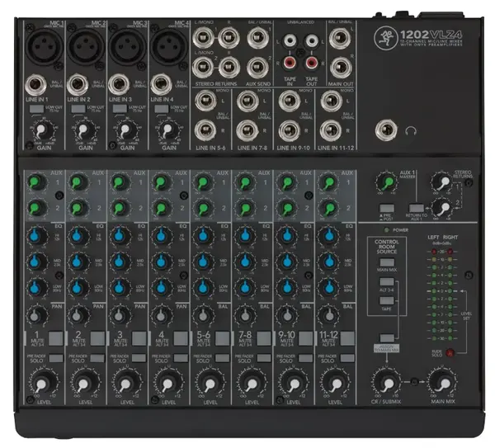Click the MAIN OUT left jack
The width and height of the screenshot is (495, 448).
pyautogui.click(x=340, y=39)
